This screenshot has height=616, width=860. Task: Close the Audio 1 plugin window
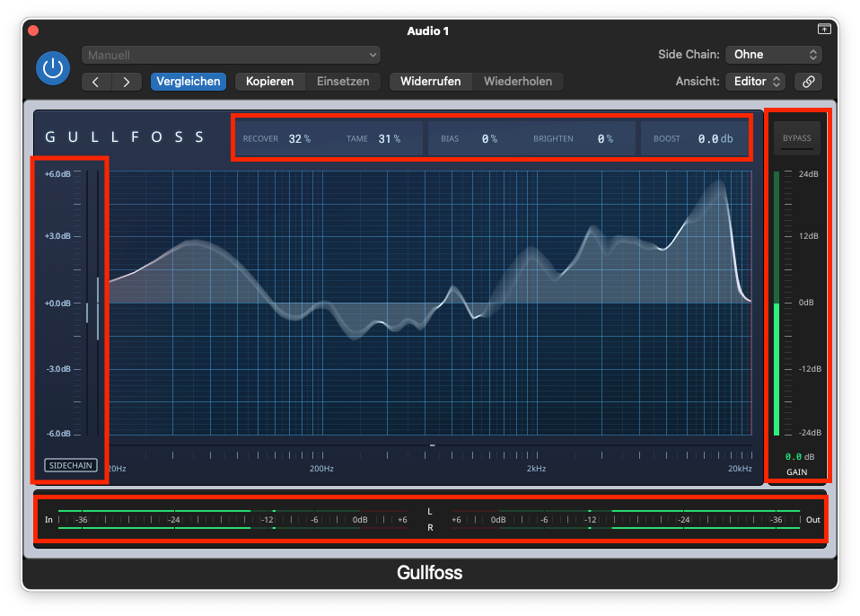pyautogui.click(x=33, y=31)
